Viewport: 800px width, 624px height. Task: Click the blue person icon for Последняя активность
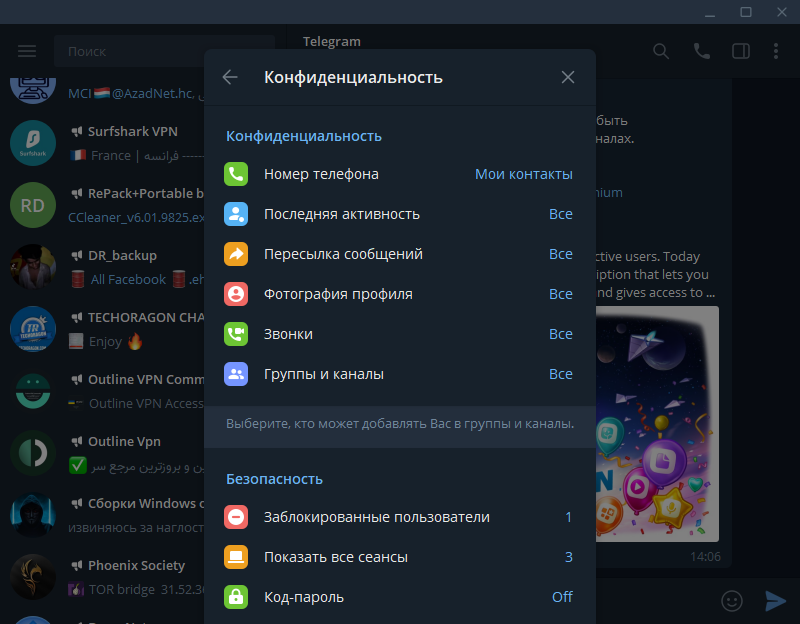236,214
